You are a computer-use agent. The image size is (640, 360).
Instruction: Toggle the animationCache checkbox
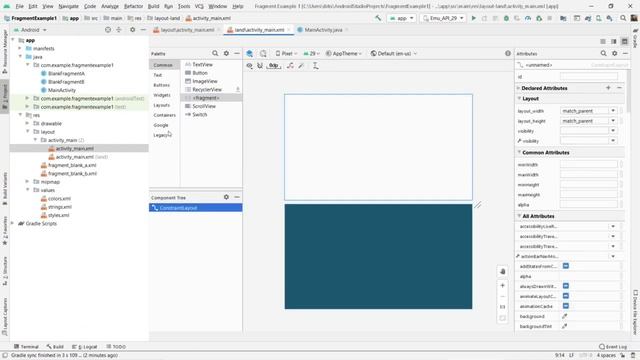(x=566, y=306)
